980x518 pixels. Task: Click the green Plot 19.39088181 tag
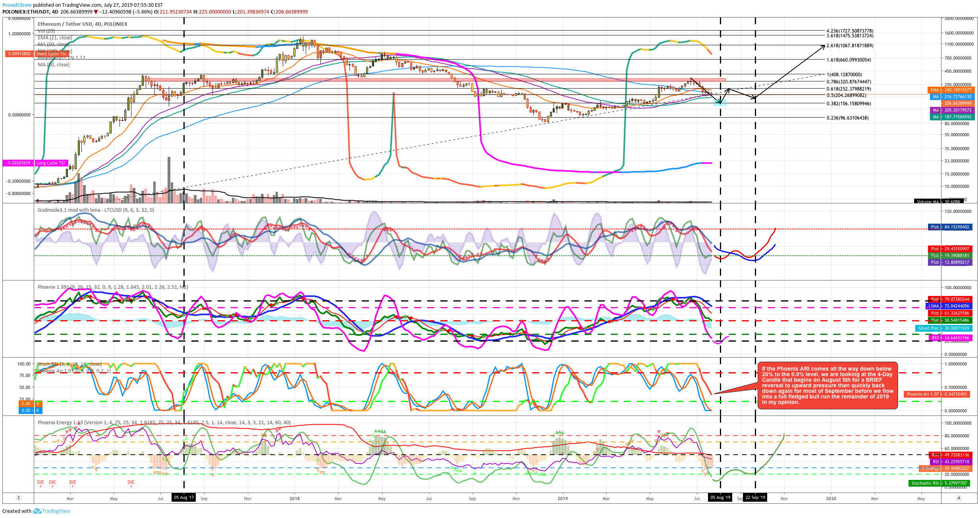pos(950,256)
